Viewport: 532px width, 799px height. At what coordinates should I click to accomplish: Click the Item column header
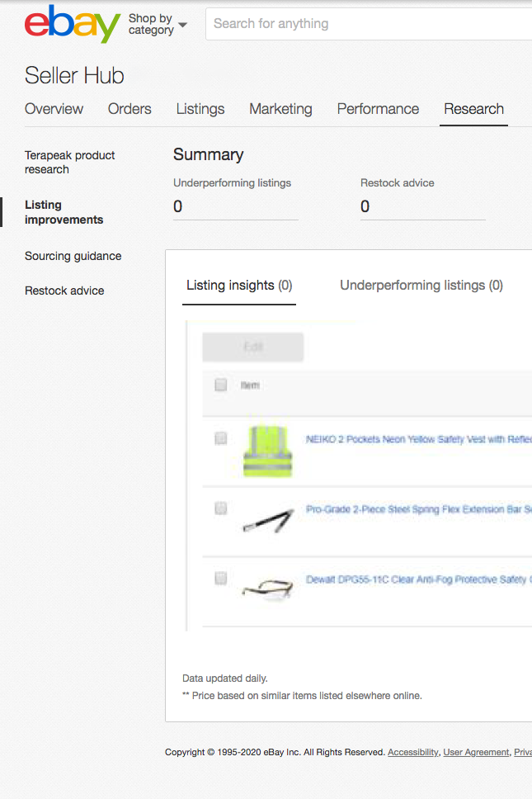click(250, 385)
